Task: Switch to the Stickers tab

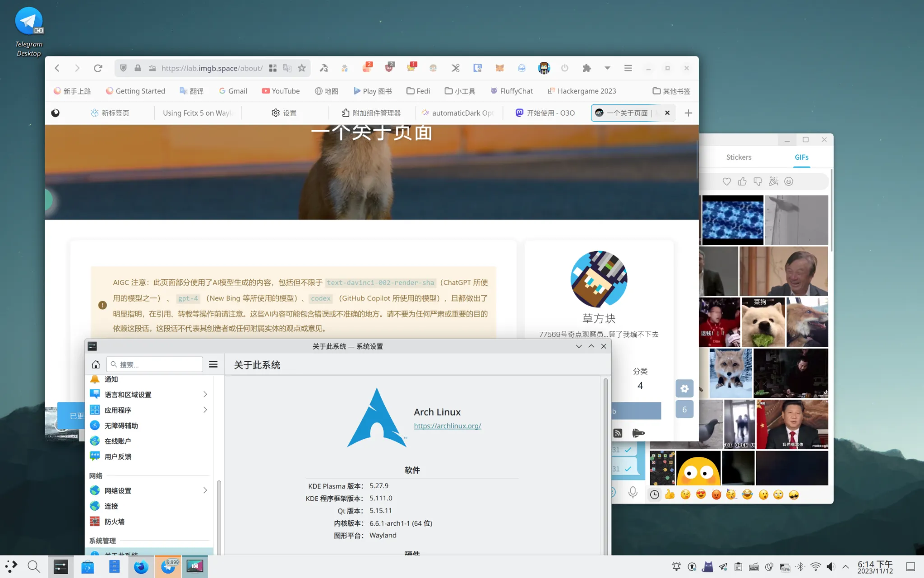Action: tap(739, 157)
